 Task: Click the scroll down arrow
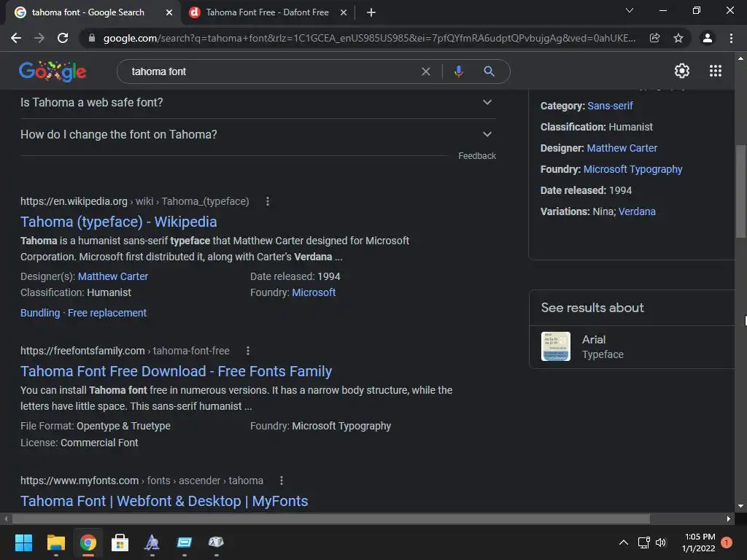(x=740, y=506)
